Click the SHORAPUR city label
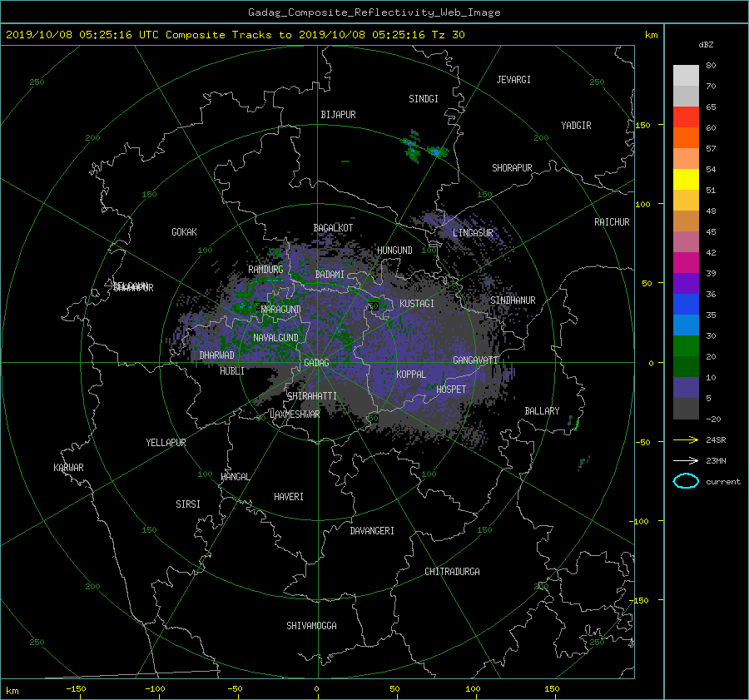Screen dimensions: 749x700 click(512, 168)
